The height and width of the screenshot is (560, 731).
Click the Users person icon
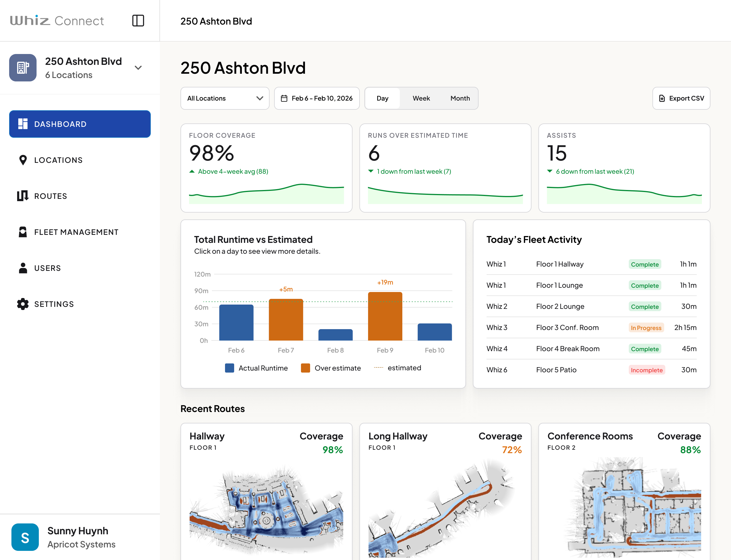pyautogui.click(x=23, y=268)
